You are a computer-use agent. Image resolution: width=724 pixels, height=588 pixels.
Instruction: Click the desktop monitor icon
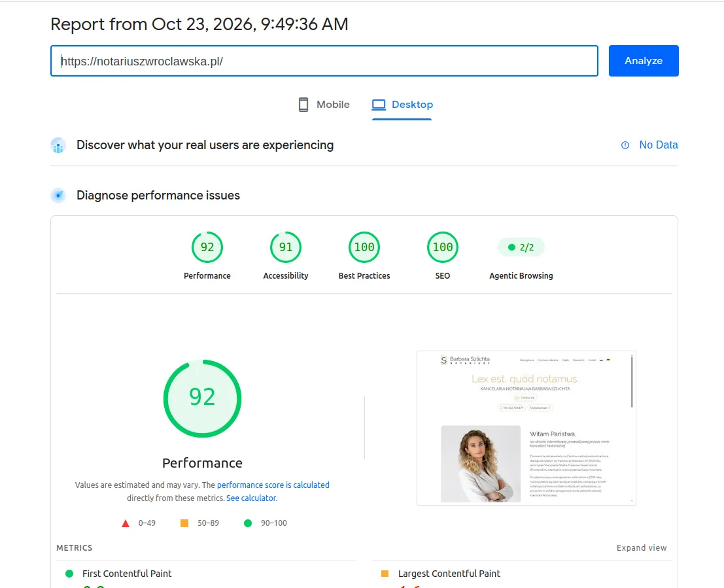[x=379, y=105]
